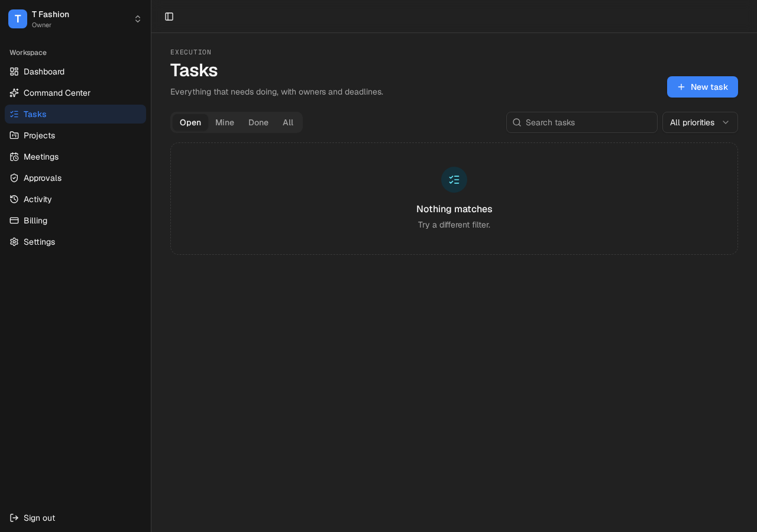This screenshot has width=757, height=532.
Task: Create a task with New task button
Action: point(703,87)
